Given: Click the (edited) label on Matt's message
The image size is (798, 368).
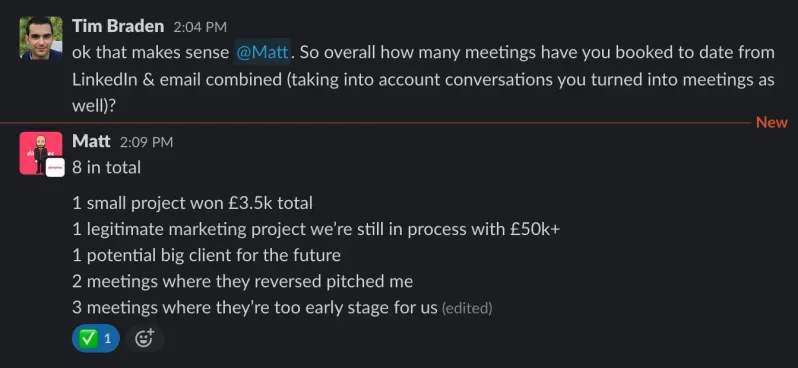Looking at the screenshot, I should pyautogui.click(x=467, y=308).
